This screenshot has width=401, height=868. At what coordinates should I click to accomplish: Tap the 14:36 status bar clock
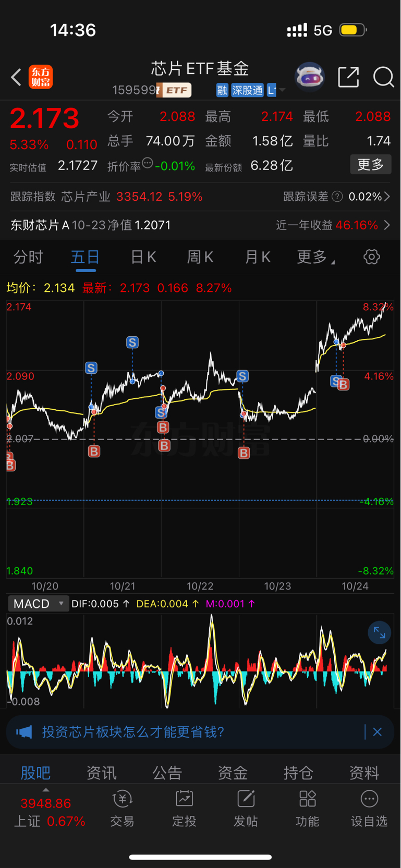tap(73, 30)
